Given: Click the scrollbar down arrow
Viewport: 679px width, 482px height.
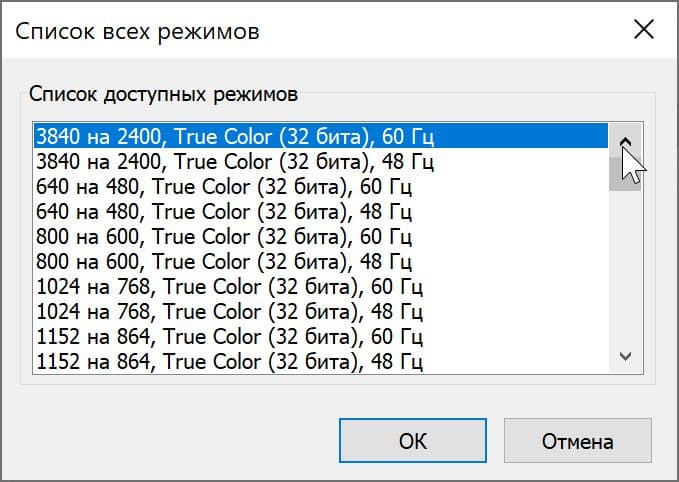Looking at the screenshot, I should click(x=626, y=355).
